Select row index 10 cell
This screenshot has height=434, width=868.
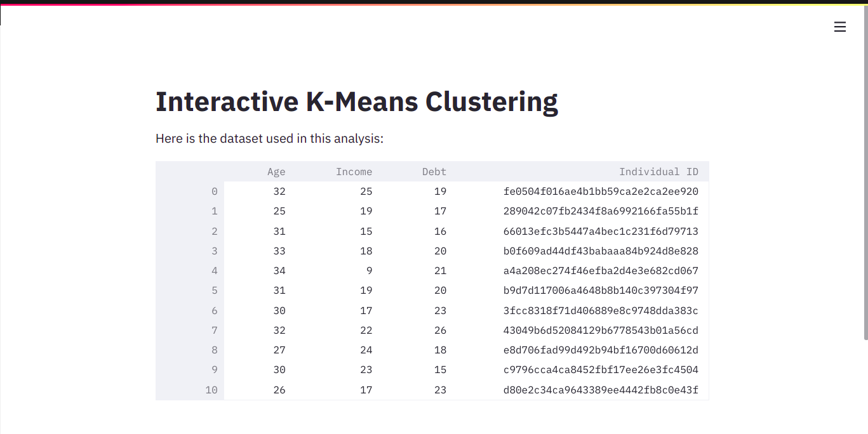[190, 390]
